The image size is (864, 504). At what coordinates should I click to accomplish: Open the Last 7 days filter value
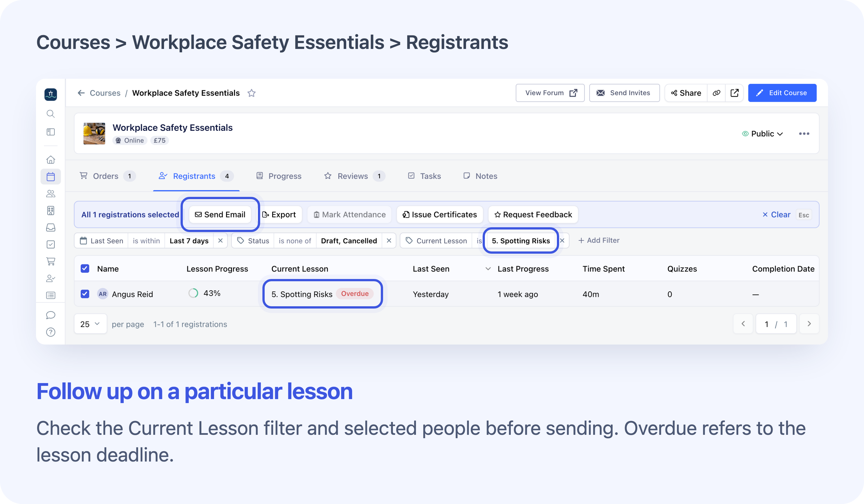[189, 241]
